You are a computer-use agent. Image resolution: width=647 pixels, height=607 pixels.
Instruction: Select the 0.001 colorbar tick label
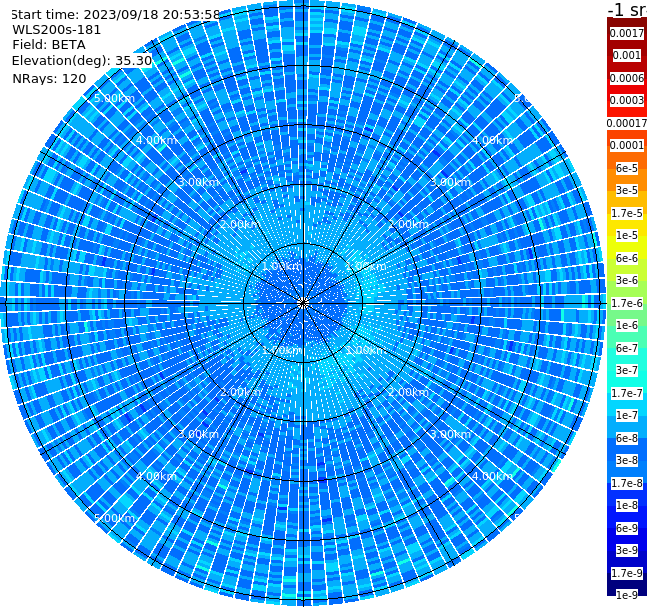tap(627, 55)
